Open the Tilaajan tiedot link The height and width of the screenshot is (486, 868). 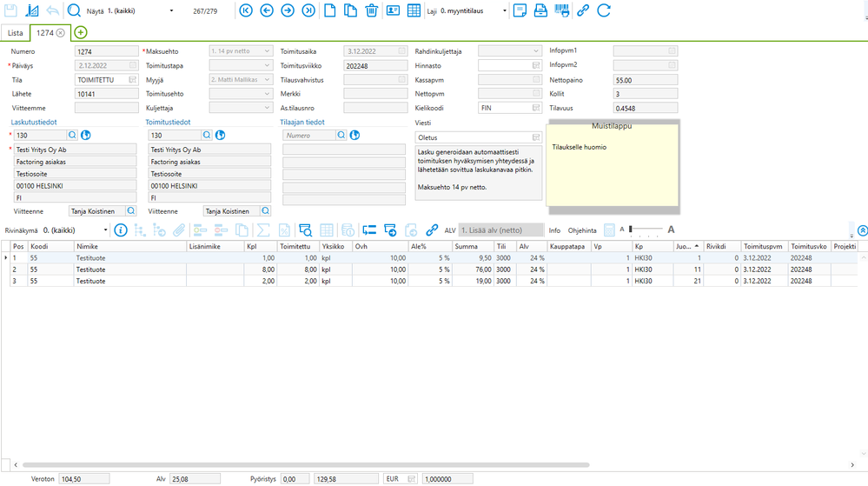point(302,122)
